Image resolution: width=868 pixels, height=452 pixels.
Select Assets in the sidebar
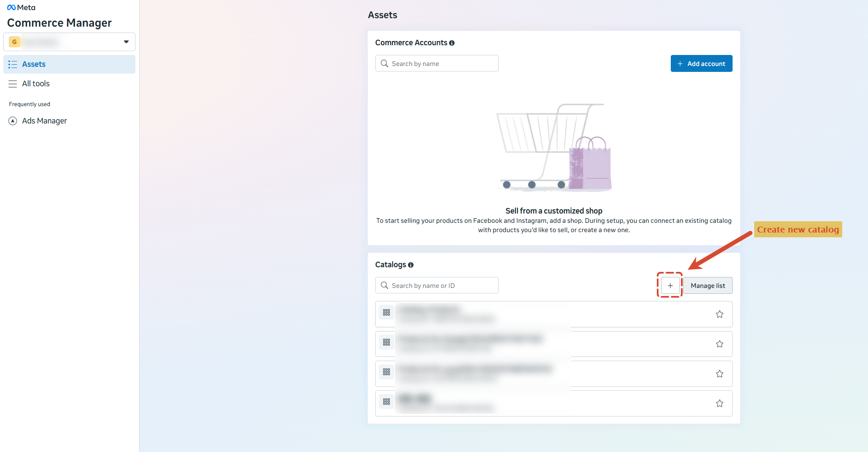69,64
